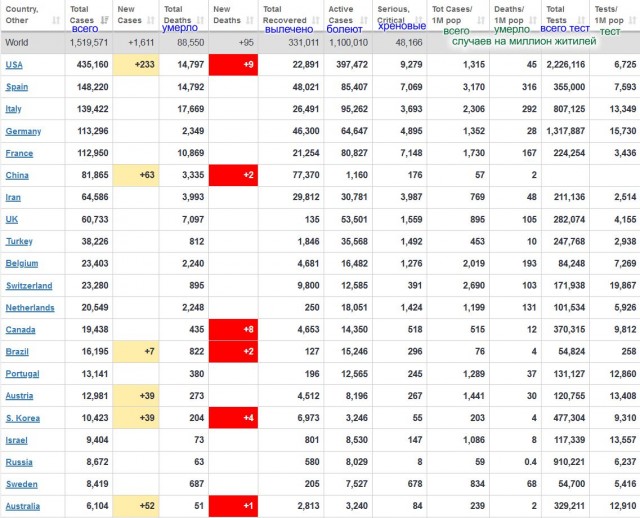Open the Iran country link
Screen dimensions: 640x518
tap(13, 198)
